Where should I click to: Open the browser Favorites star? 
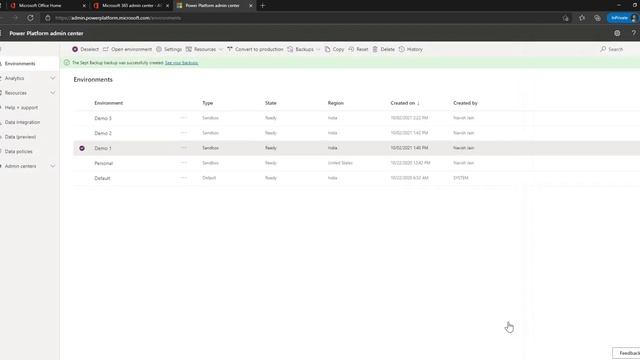[x=582, y=18]
